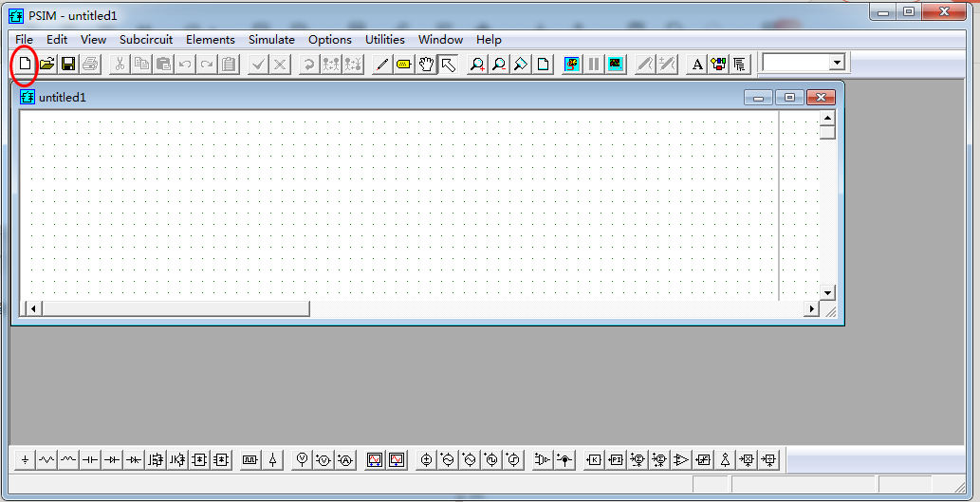Open the View menu
Screen dimensions: 980x502
point(94,40)
